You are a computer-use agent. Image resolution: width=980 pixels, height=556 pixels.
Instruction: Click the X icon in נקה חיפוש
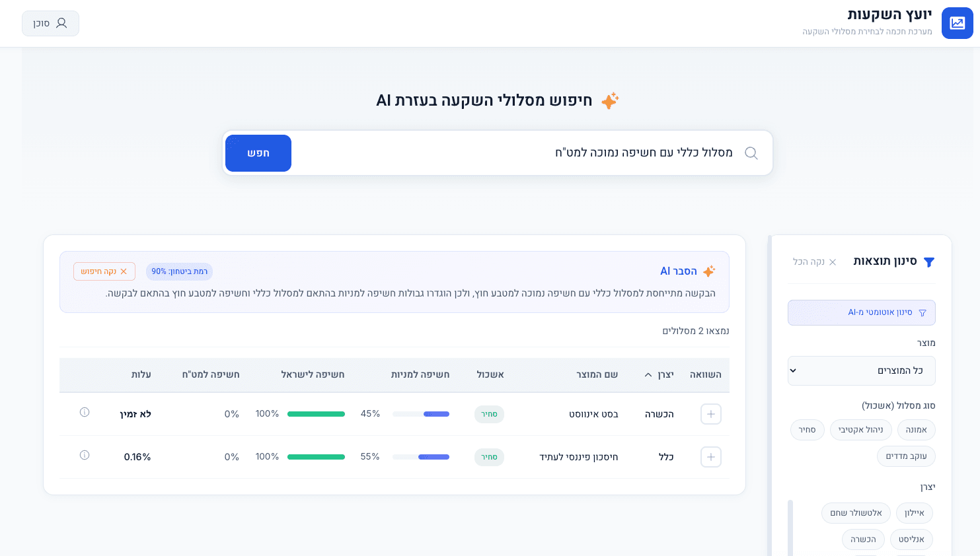pos(124,271)
